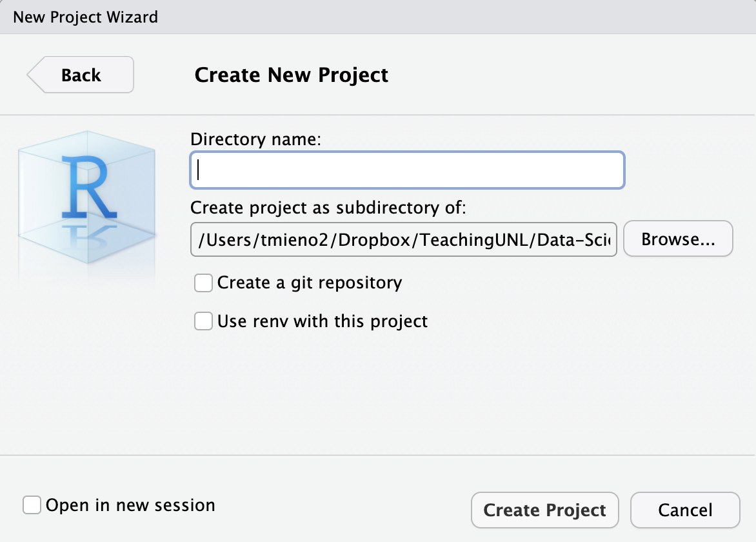Click the New Project Wizard title bar

pos(86,17)
